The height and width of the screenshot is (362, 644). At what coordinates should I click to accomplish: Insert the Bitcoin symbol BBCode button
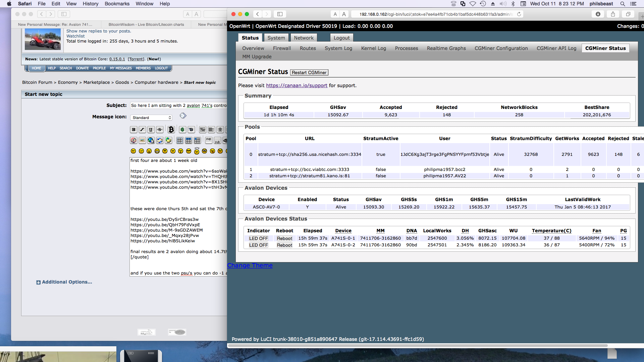171,130
